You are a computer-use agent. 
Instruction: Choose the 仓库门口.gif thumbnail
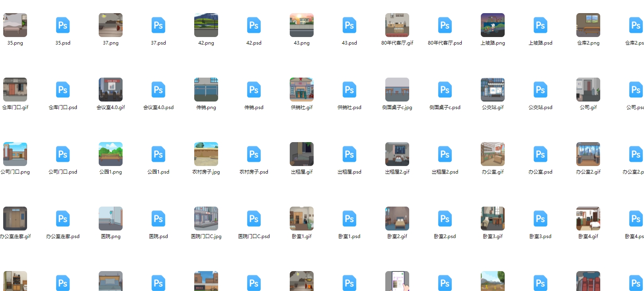pos(15,90)
